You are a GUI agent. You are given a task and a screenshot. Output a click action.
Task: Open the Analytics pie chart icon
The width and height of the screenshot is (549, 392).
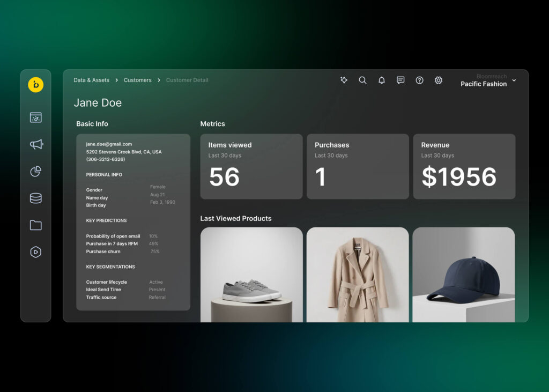(x=36, y=172)
